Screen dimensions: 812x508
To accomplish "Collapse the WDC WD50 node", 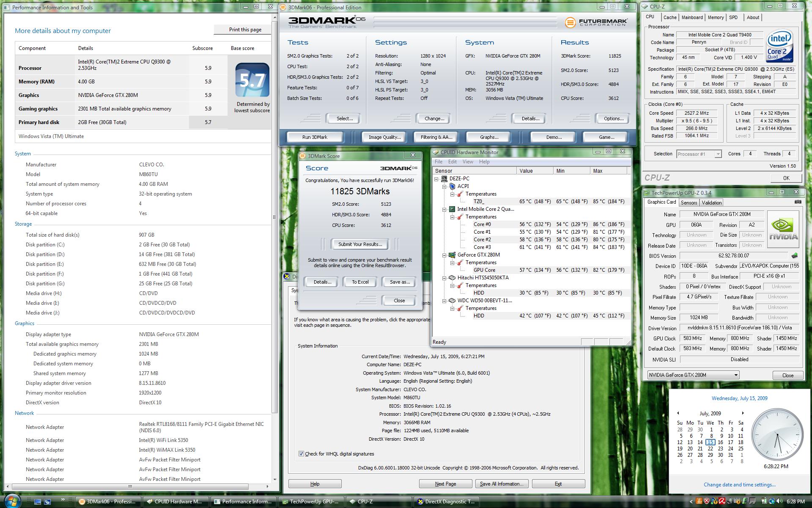I will pos(444,301).
